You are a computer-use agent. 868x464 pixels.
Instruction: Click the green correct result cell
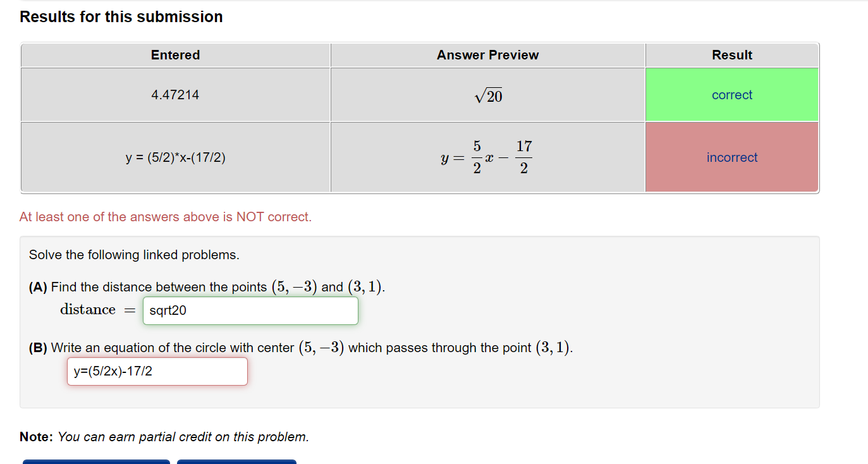tap(731, 94)
